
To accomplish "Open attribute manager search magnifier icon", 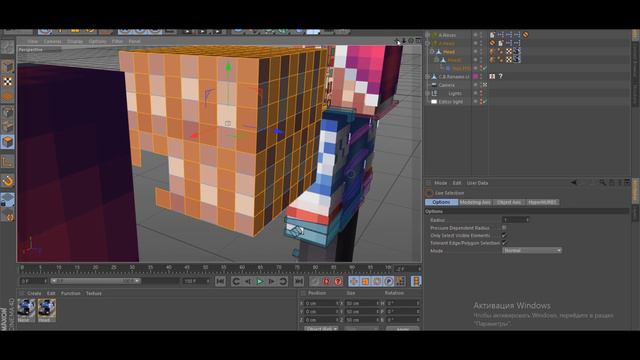I will (x=602, y=182).
